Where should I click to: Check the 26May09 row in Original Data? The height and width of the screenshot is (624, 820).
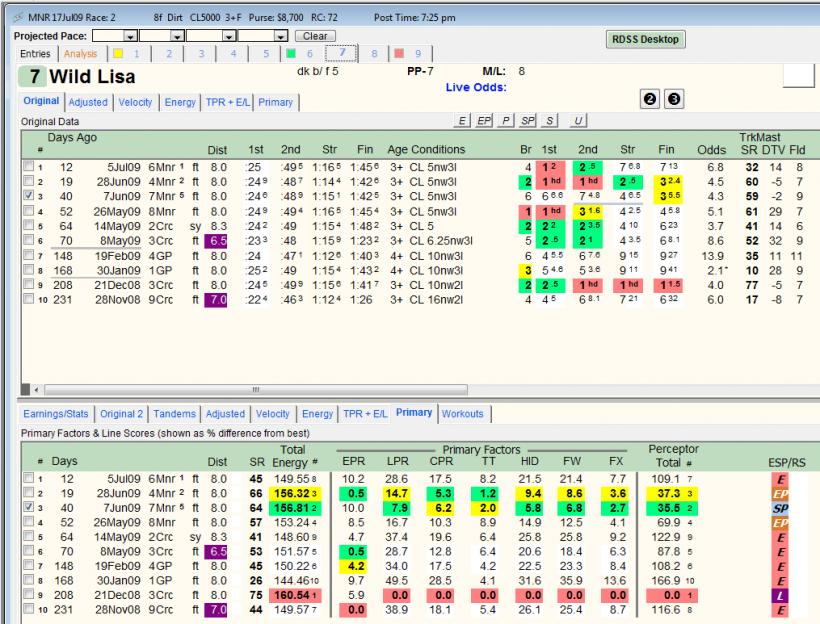28,211
